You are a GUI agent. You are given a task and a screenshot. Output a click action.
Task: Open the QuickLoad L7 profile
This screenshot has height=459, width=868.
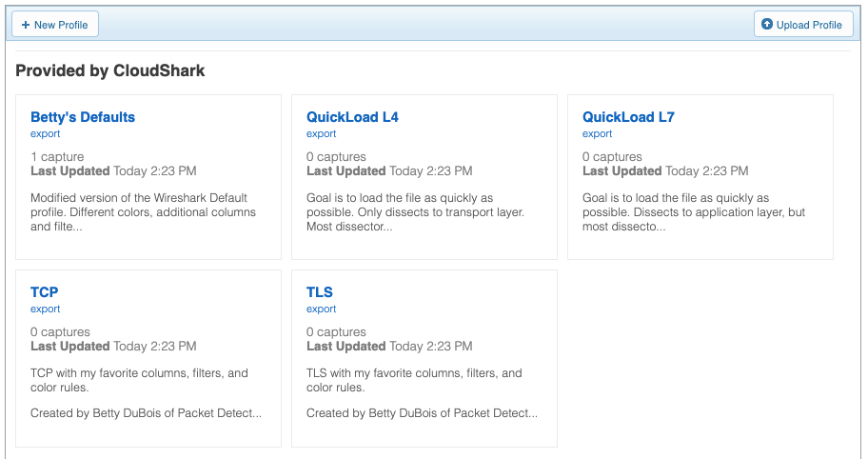(x=628, y=117)
